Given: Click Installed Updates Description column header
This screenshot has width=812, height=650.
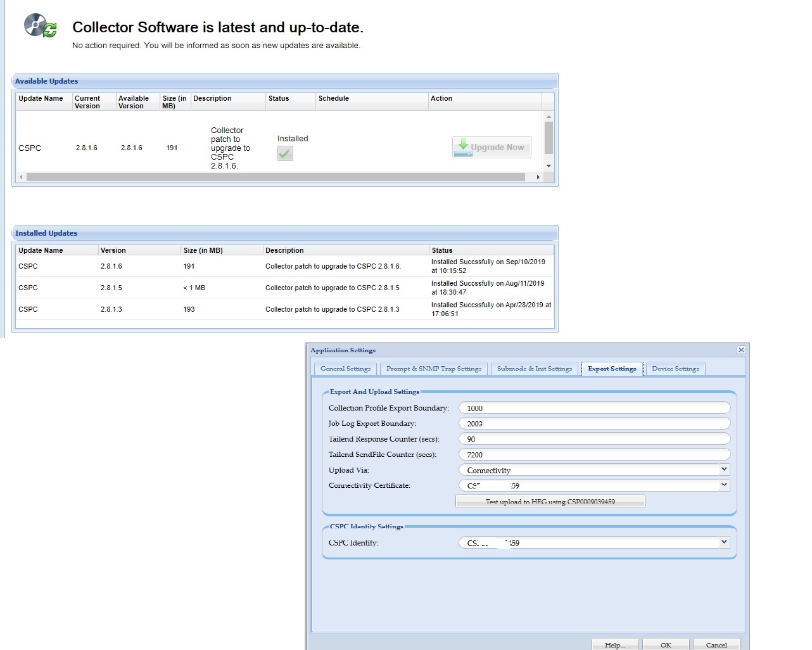Looking at the screenshot, I should [346, 250].
